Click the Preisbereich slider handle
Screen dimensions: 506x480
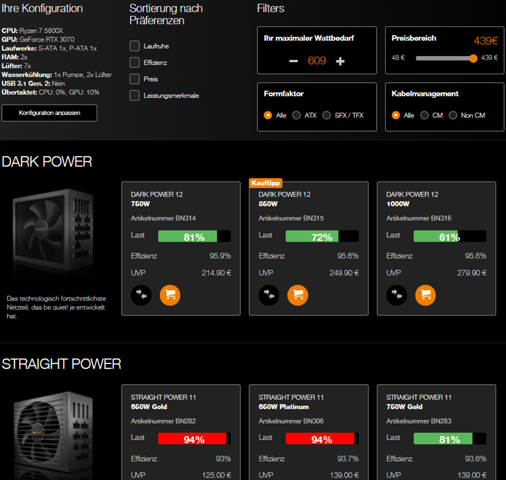click(473, 59)
